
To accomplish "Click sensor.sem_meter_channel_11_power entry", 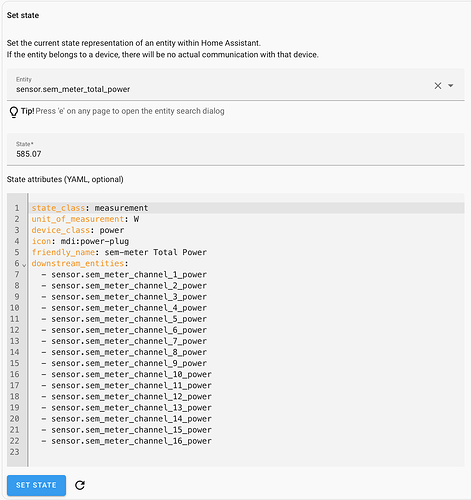I will [131, 385].
